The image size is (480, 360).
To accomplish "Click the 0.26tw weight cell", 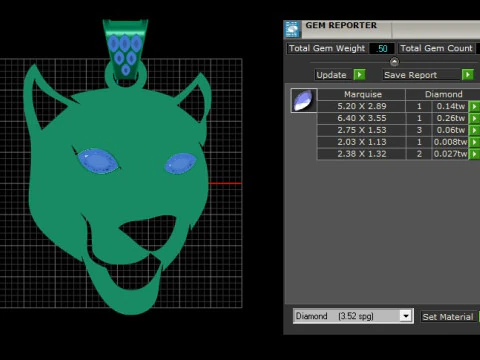I will [x=450, y=118].
